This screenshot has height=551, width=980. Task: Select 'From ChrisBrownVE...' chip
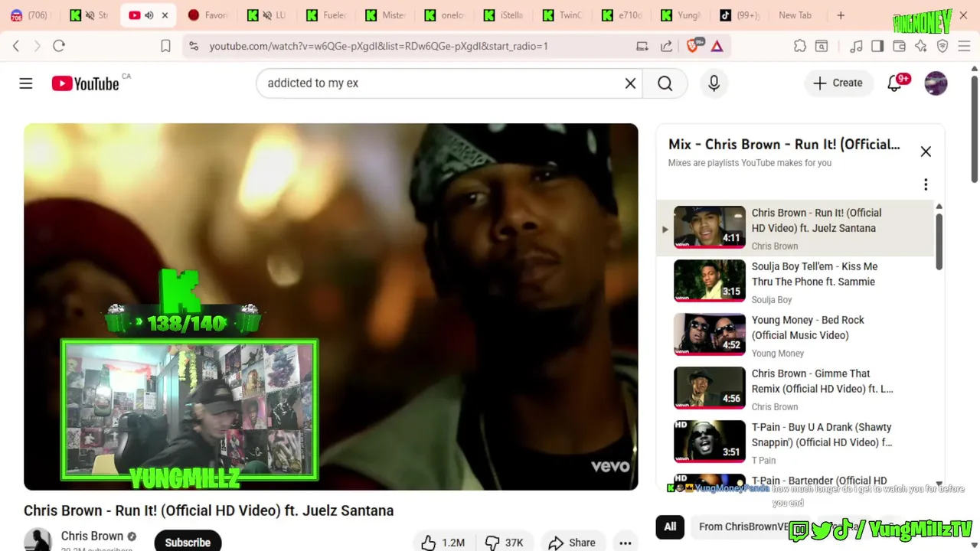[743, 527]
